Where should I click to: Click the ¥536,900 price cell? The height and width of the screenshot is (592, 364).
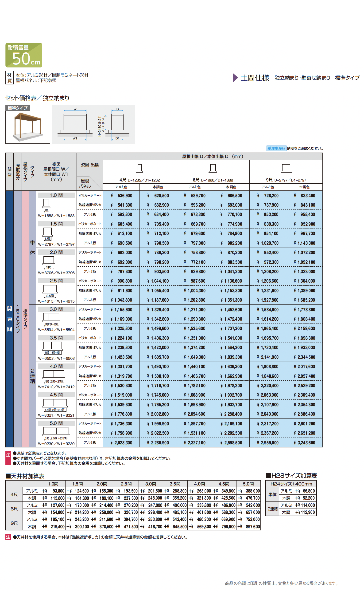(121, 196)
